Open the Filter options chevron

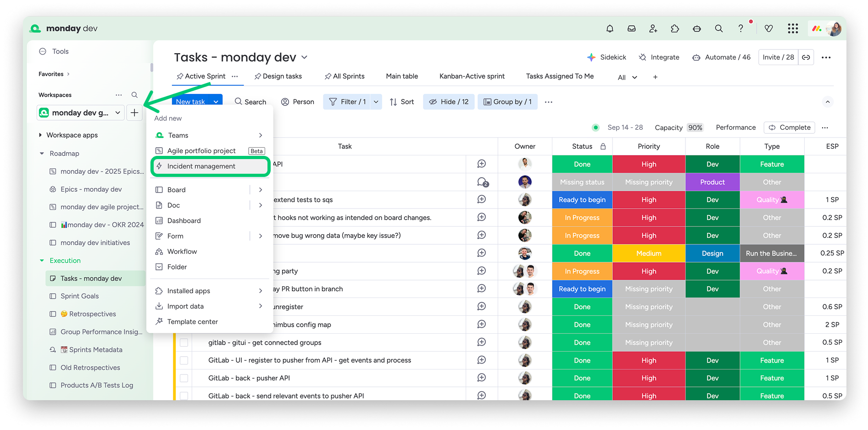coord(376,102)
